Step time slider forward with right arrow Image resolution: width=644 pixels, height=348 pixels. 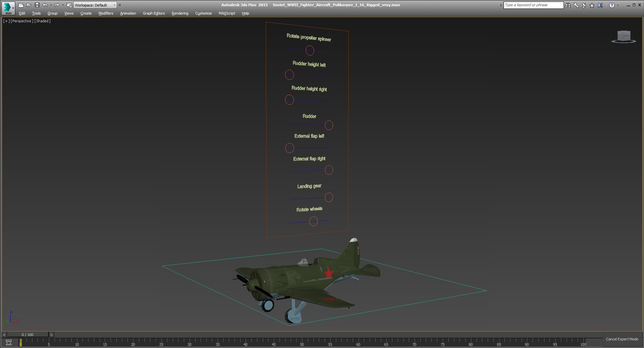(x=51, y=335)
